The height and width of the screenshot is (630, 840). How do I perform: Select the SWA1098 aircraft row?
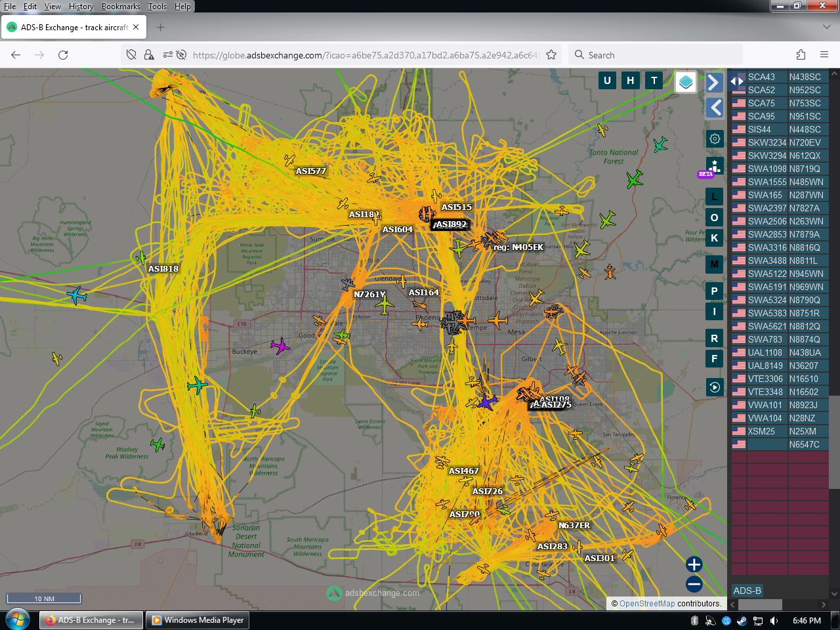click(x=780, y=169)
